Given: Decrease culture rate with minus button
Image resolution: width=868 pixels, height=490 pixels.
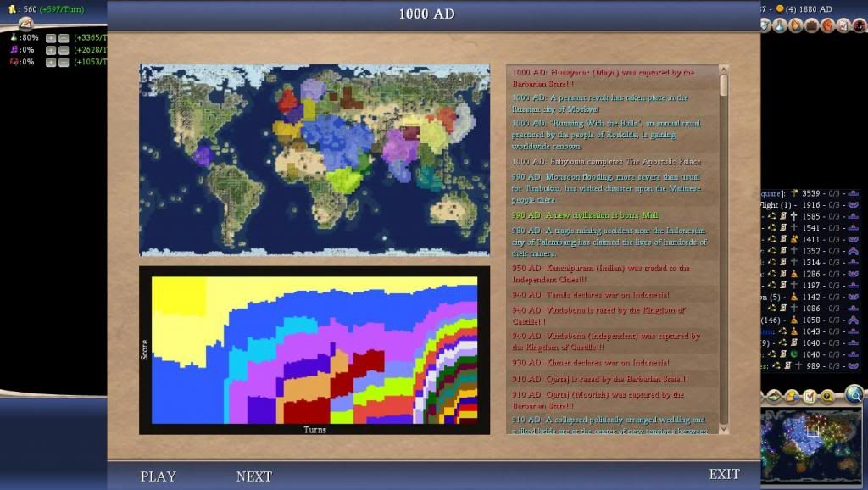Looking at the screenshot, I should coord(64,50).
